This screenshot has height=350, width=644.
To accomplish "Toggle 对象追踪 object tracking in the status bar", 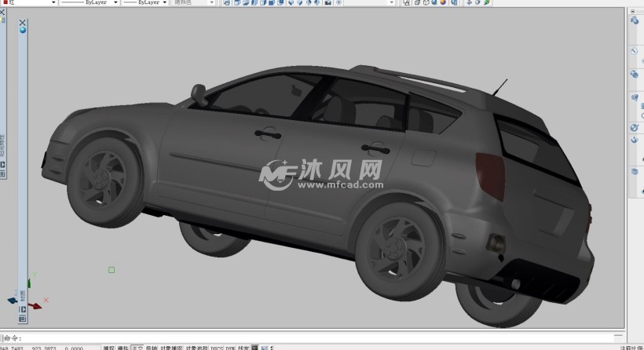I will pos(196,348).
